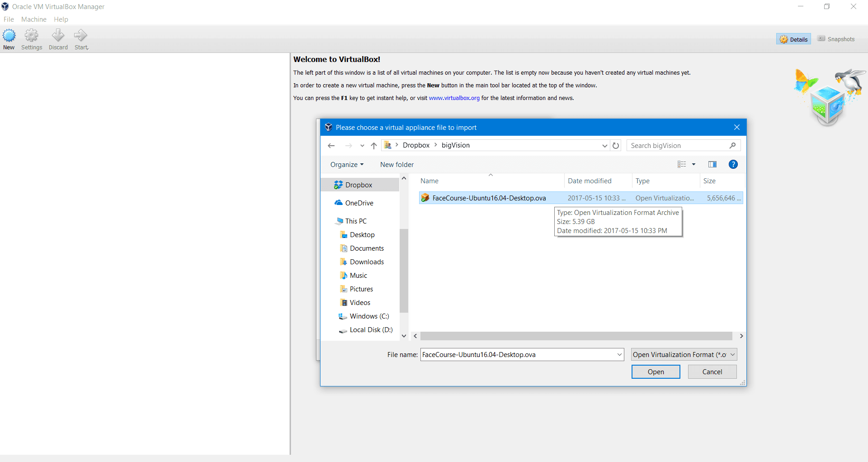Click Dropbox in the address breadcrumb
Screen dimensions: 868x462
pos(416,145)
